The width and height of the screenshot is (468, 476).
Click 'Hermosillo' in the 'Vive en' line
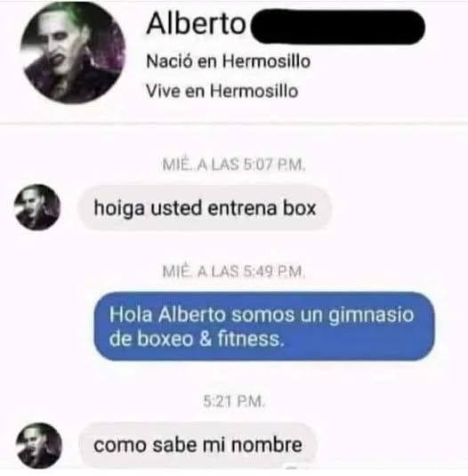coord(254,91)
